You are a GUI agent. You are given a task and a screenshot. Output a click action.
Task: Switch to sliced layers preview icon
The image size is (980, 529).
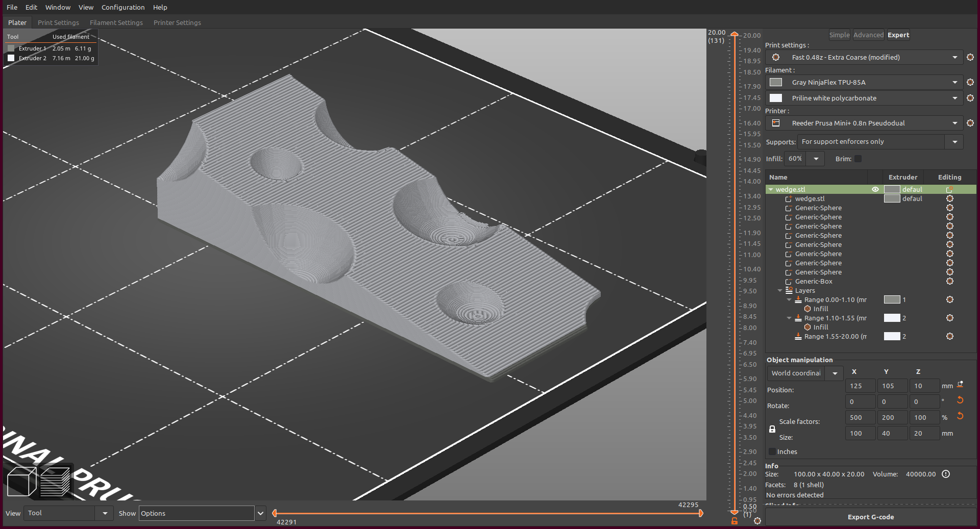coord(55,481)
